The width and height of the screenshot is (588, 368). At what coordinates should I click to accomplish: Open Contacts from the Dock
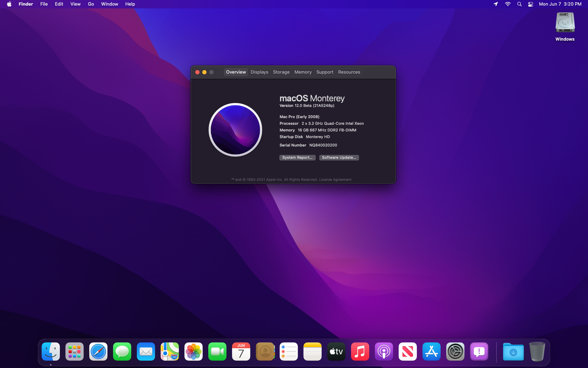(x=265, y=352)
